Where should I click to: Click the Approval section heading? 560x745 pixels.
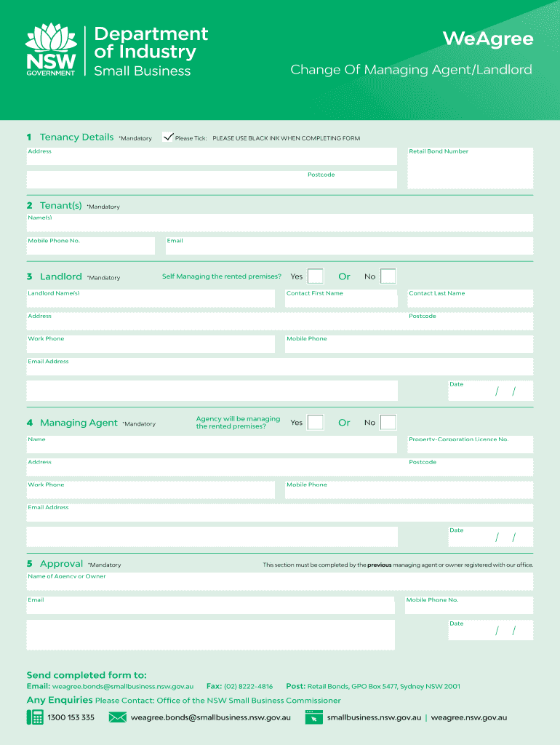61,564
